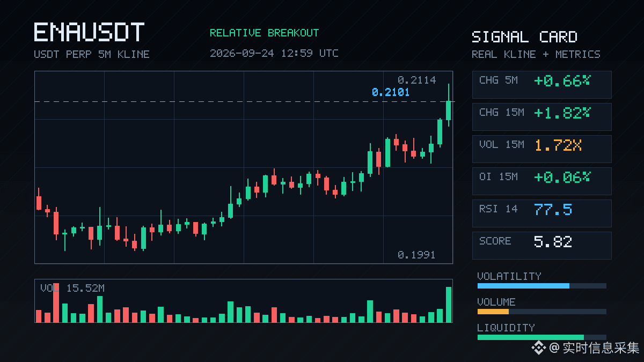Click the SIGNAL CARD heading
This screenshot has width=644, height=362.
click(524, 37)
